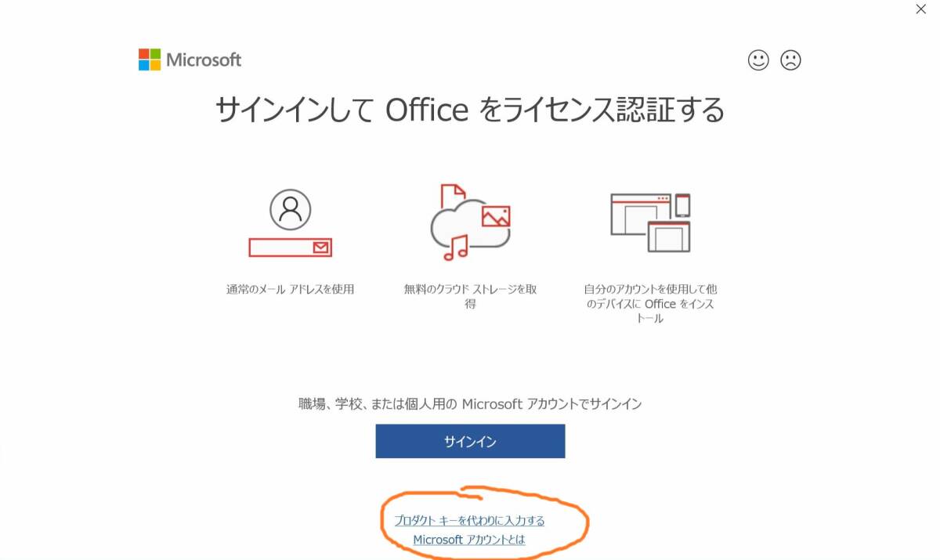940x560 pixels.
Task: Select the person avatar circle icon
Action: [291, 210]
